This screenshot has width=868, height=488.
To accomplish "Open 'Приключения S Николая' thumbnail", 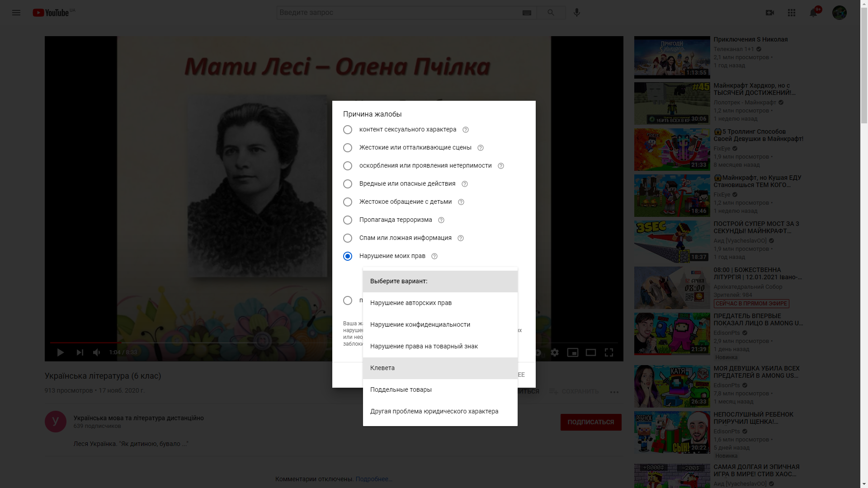I will pos(672,57).
